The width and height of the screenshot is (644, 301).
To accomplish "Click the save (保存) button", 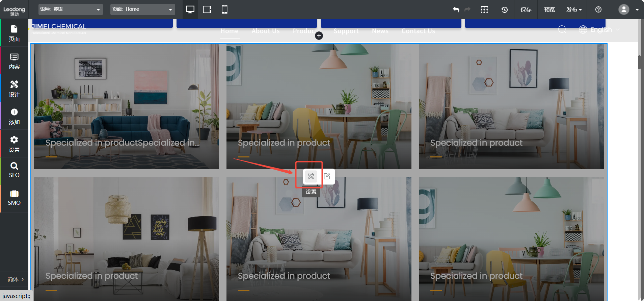I will click(526, 9).
